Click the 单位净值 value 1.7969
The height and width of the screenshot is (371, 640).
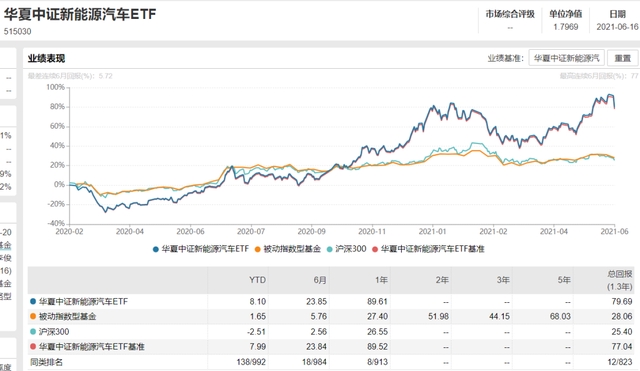click(566, 27)
